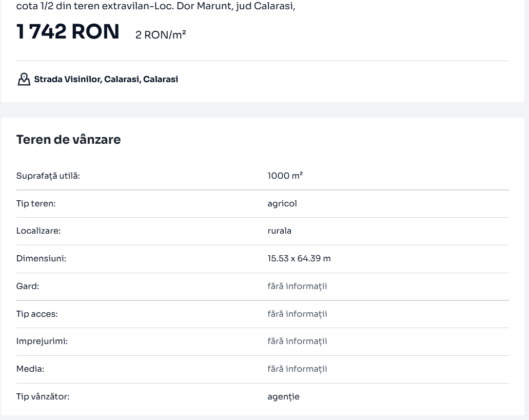
Task: Click the 1000 m² surface value
Action: [x=285, y=176]
